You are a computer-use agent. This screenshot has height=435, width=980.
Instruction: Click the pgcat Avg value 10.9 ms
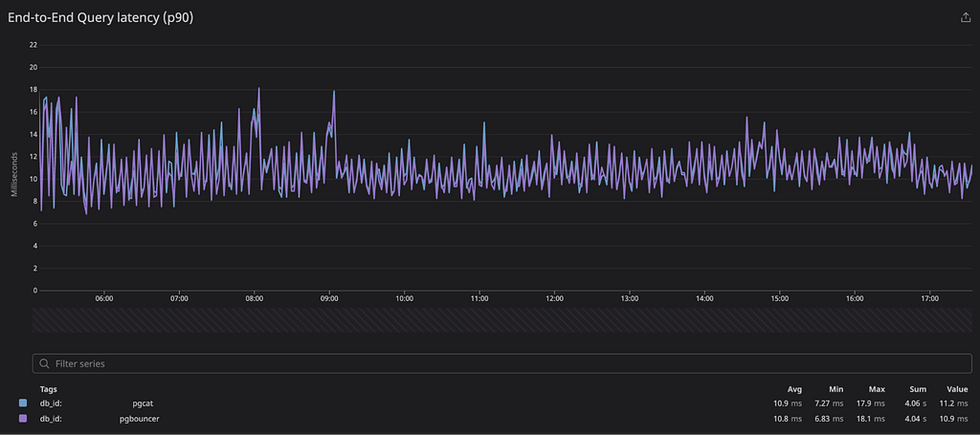coord(789,403)
